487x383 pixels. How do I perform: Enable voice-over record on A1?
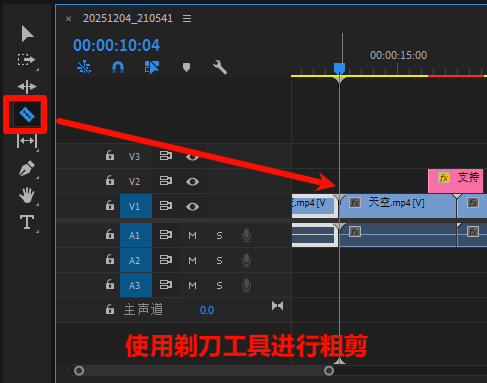pos(246,235)
